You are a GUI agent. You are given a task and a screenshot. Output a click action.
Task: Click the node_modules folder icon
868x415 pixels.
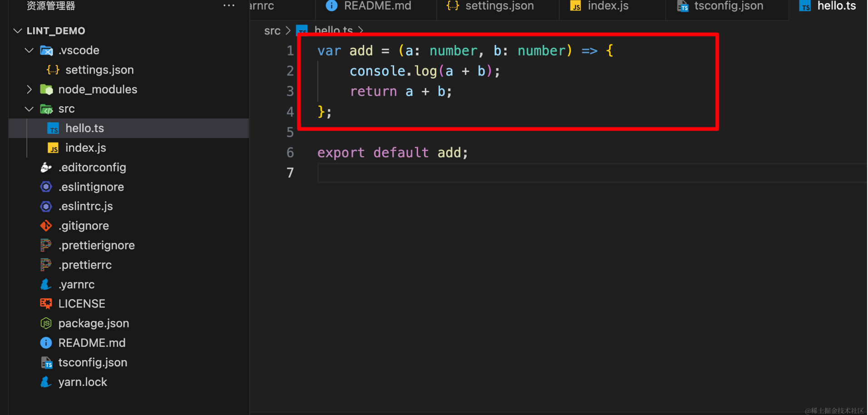coord(46,89)
